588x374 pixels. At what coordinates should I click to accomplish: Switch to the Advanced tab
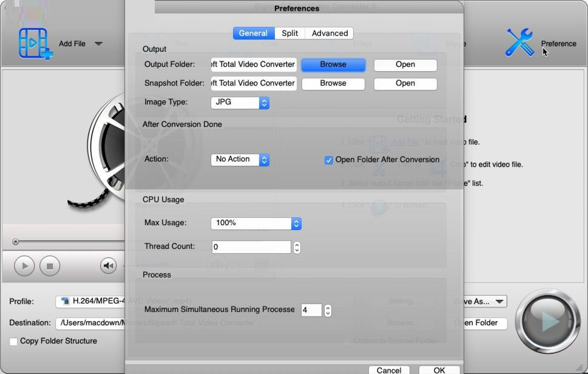(x=329, y=33)
